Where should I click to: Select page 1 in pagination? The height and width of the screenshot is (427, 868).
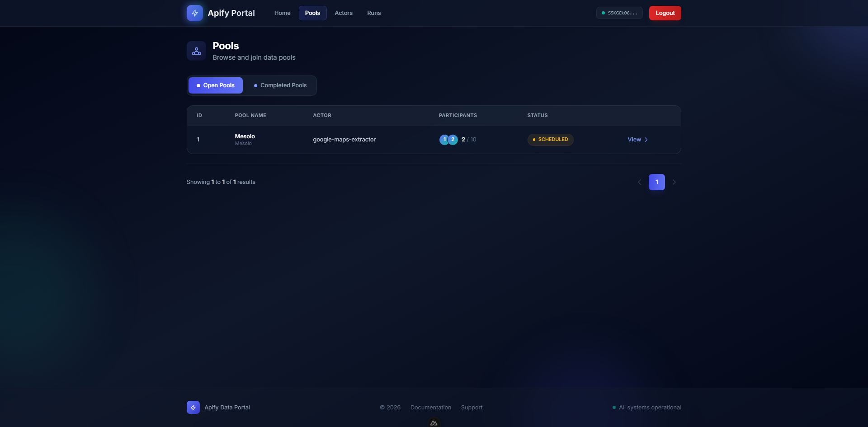(656, 182)
